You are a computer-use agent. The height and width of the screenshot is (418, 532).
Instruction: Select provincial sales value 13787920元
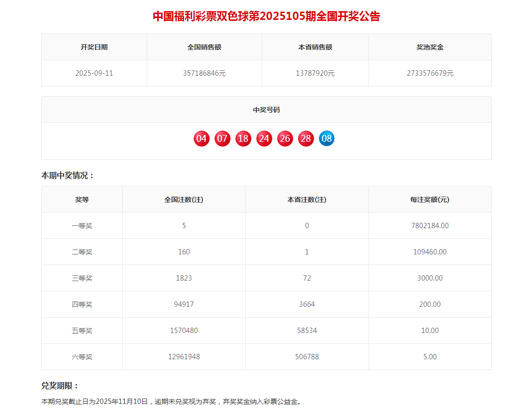pos(315,73)
